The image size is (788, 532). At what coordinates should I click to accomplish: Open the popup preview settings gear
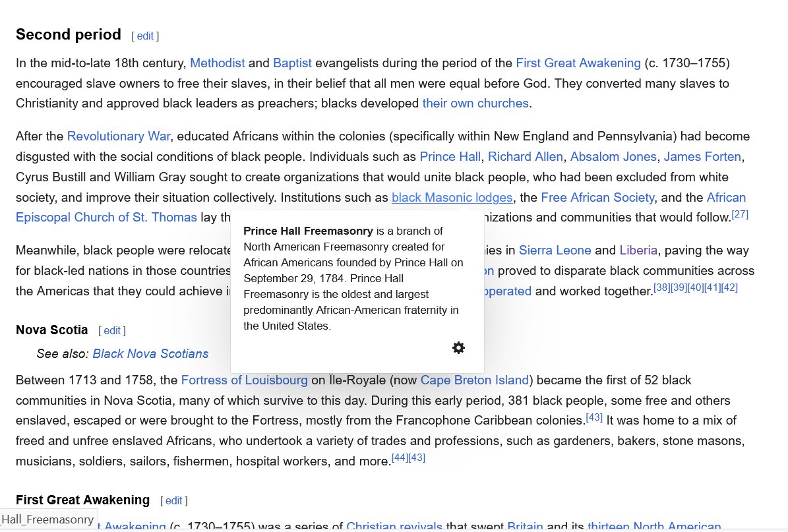click(x=458, y=347)
